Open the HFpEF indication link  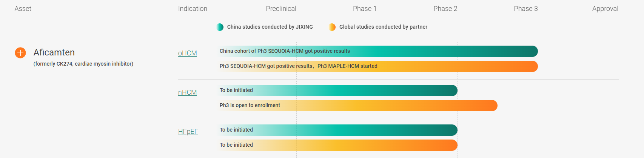point(188,132)
